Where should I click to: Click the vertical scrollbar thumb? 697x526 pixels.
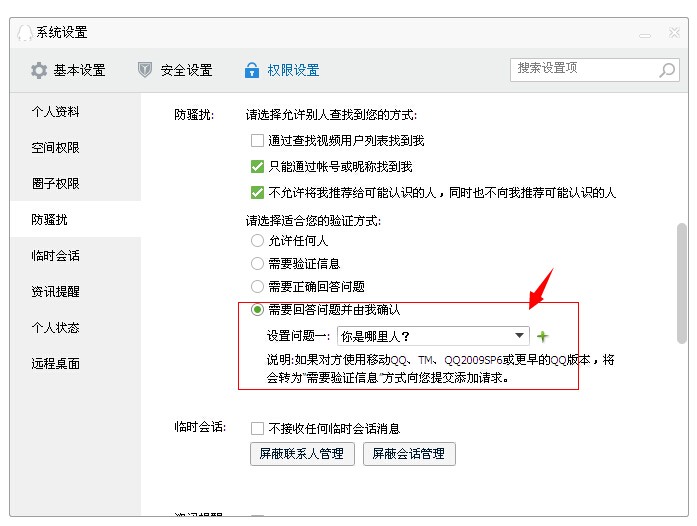tap(682, 282)
